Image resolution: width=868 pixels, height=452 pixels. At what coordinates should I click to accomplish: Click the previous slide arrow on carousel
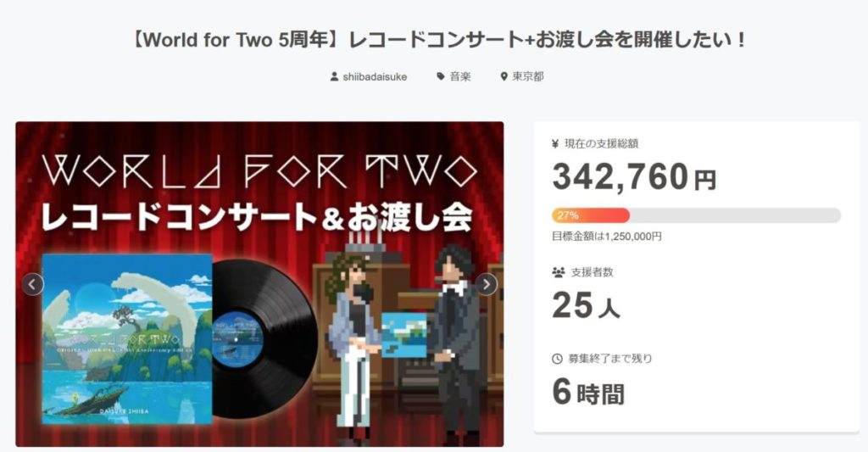(x=33, y=285)
